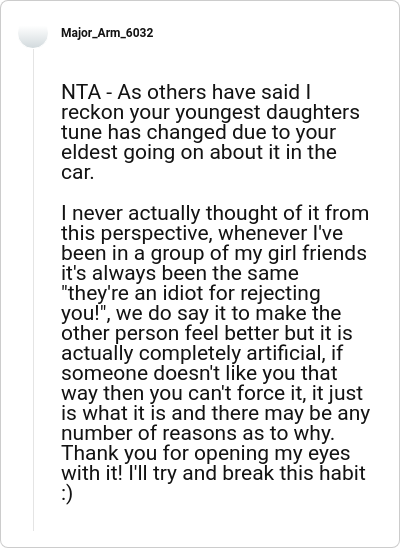The image size is (400, 548).
Task: Click the paragraph beginning 'I never actually thought'
Action: tap(215, 353)
